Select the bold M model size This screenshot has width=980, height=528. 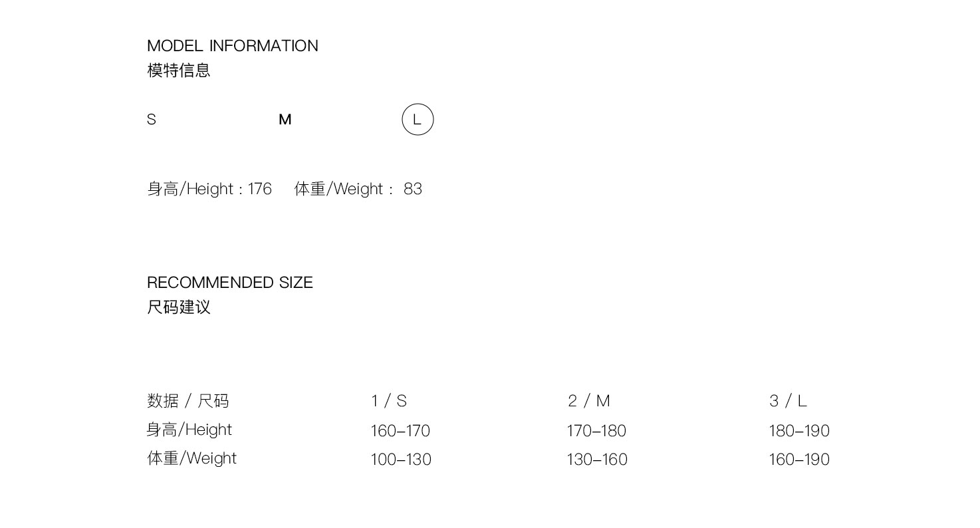click(285, 120)
